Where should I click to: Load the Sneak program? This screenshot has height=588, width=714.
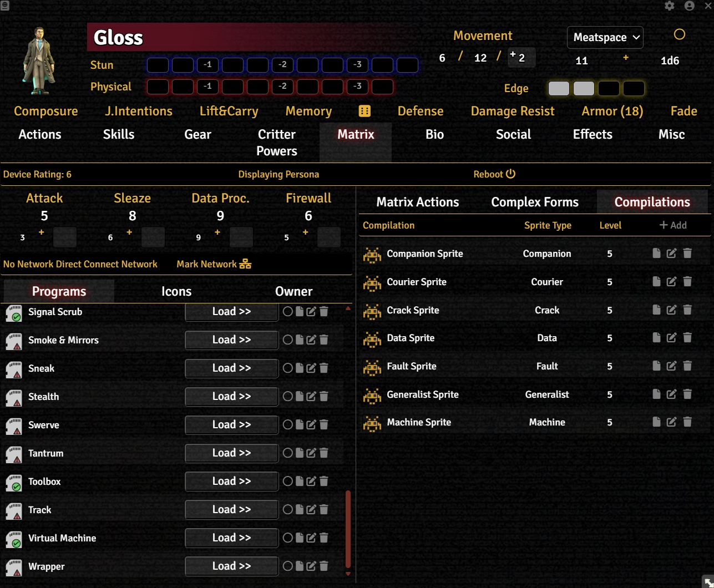click(x=231, y=368)
